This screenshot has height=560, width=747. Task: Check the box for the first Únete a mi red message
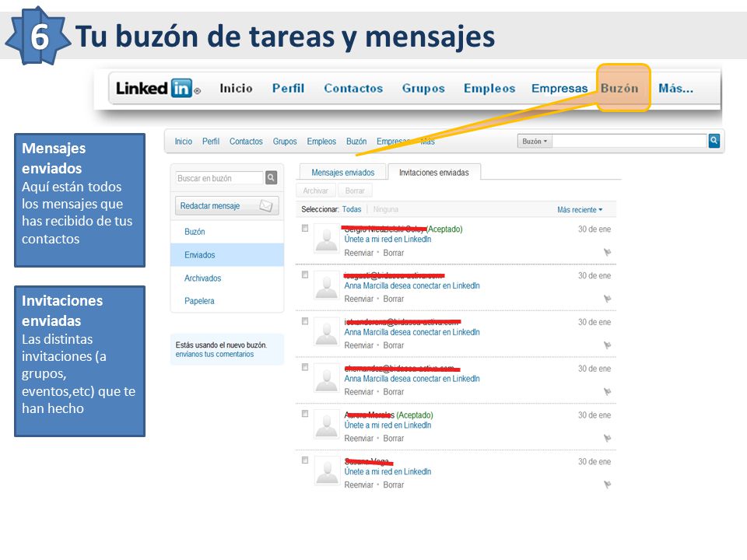click(305, 229)
